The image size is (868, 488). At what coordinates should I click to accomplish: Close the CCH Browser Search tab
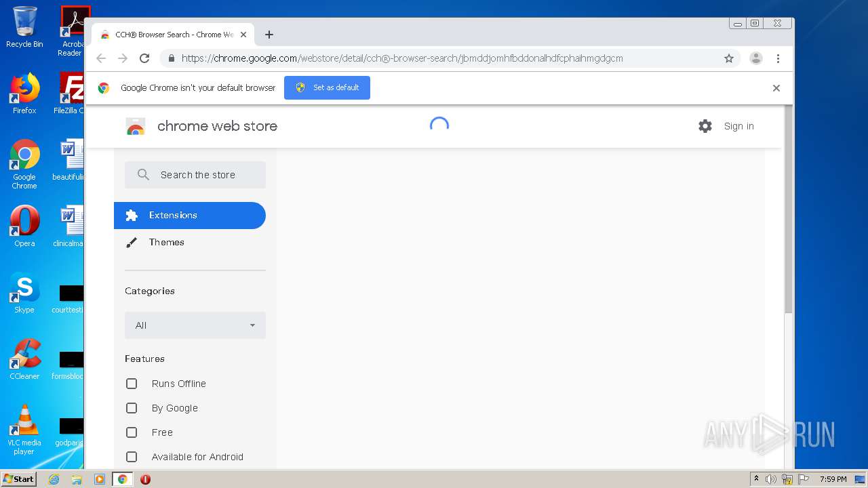point(243,35)
